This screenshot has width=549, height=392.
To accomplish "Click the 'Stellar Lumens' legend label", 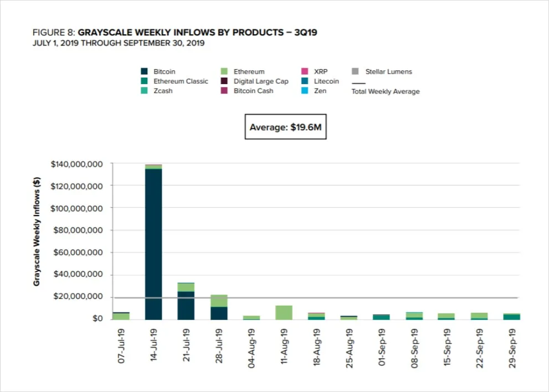I will coord(389,71).
